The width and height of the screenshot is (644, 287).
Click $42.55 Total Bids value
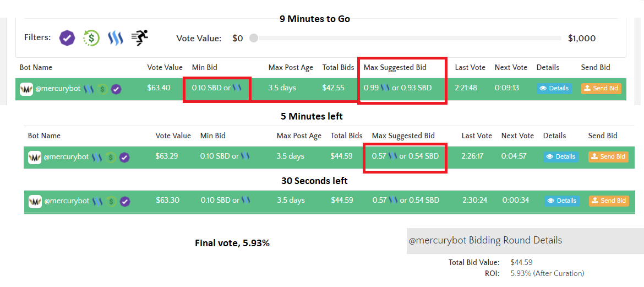[x=334, y=88]
